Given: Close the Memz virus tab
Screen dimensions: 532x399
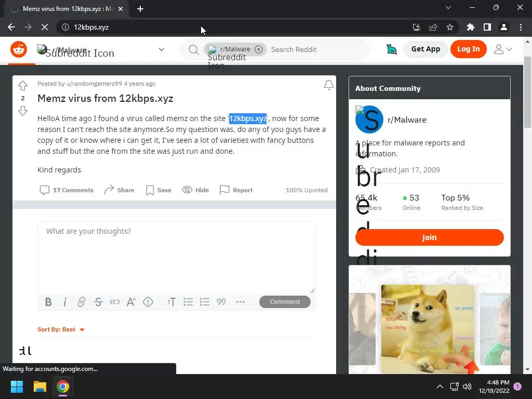Looking at the screenshot, I should coord(121,9).
